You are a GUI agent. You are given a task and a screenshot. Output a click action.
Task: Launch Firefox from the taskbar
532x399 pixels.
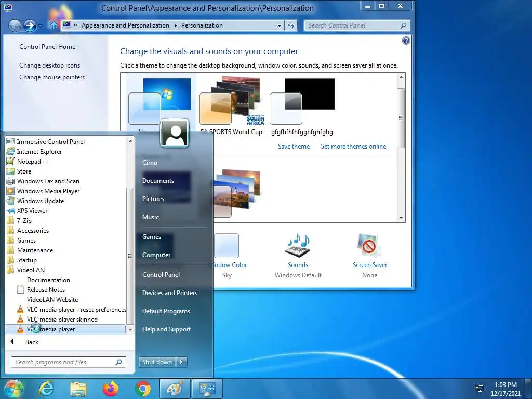111,389
